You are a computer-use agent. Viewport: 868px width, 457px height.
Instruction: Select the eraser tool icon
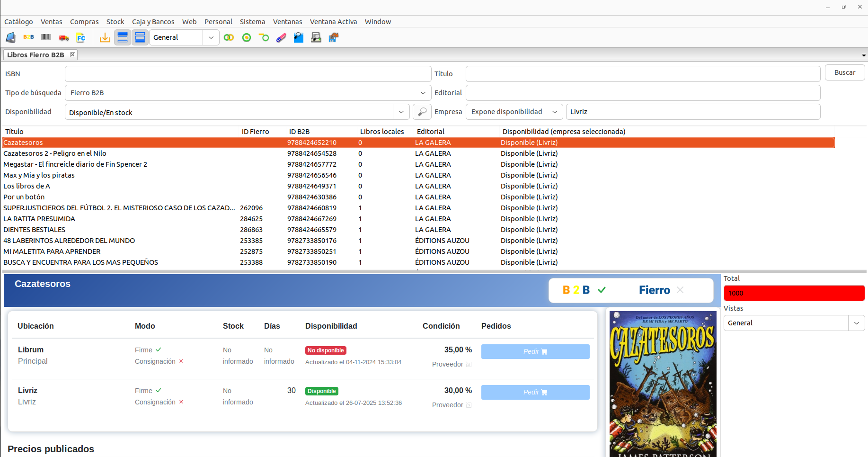click(x=281, y=37)
